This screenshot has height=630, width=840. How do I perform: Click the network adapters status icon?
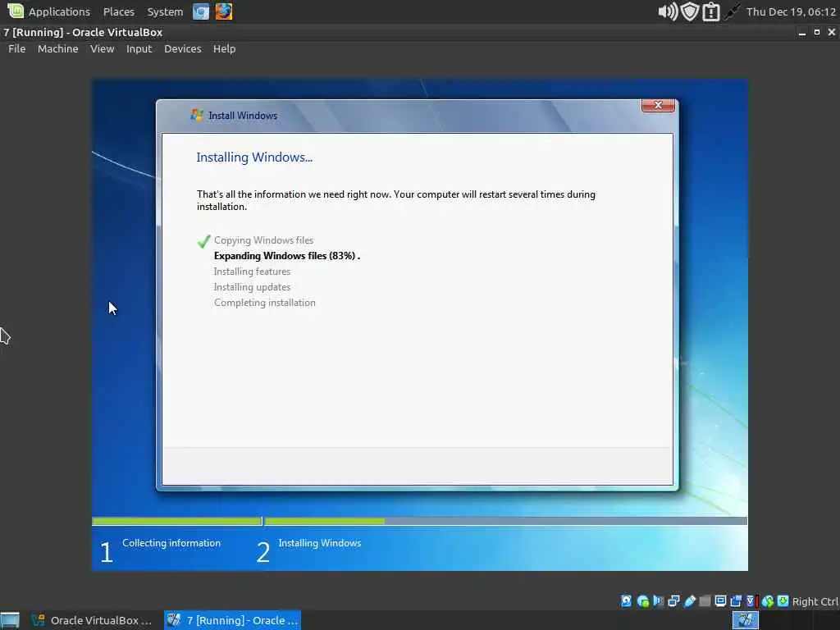(x=674, y=601)
